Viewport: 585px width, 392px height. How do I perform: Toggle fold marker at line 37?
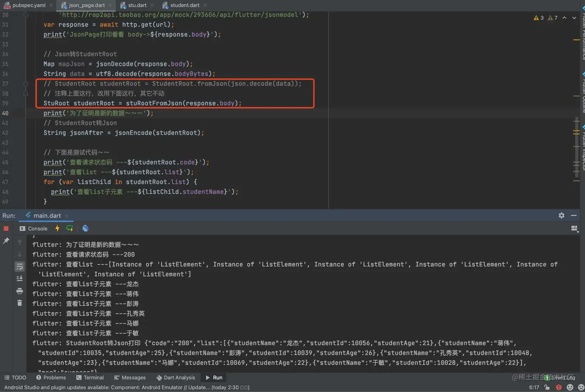(26, 84)
